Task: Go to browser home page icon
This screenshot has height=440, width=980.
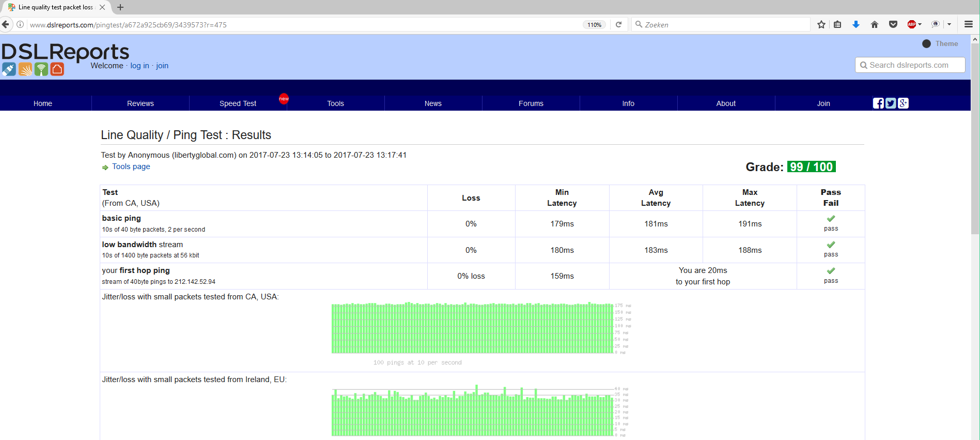Action: [x=875, y=24]
